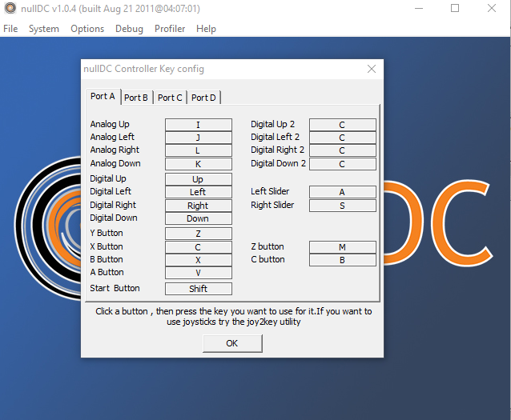The image size is (511, 420).
Task: Open the Profiler menu
Action: pyautogui.click(x=170, y=29)
